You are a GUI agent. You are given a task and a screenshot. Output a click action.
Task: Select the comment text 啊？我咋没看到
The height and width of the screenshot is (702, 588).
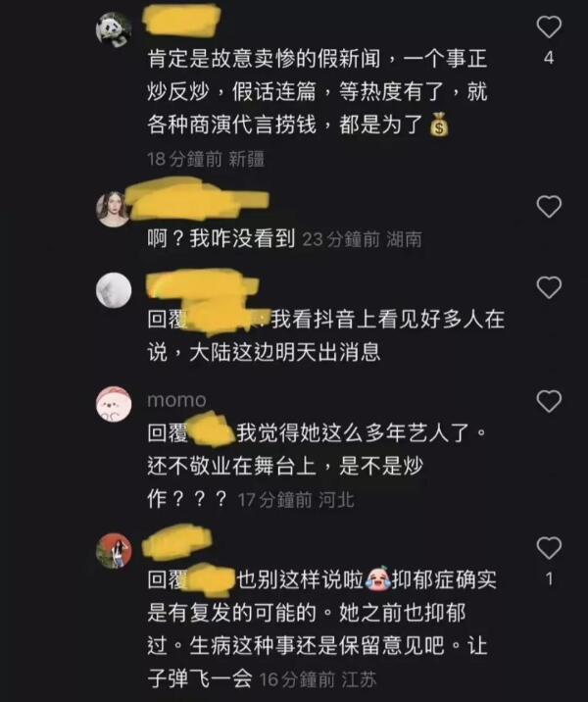221,238
